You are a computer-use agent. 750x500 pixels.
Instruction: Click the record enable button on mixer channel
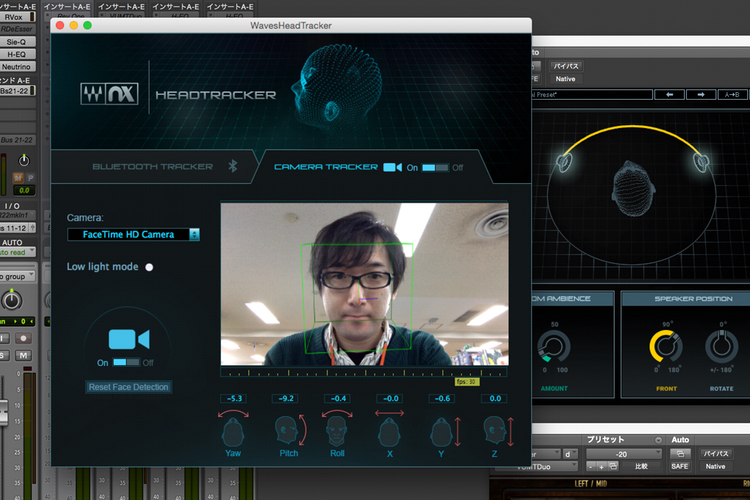click(22, 338)
